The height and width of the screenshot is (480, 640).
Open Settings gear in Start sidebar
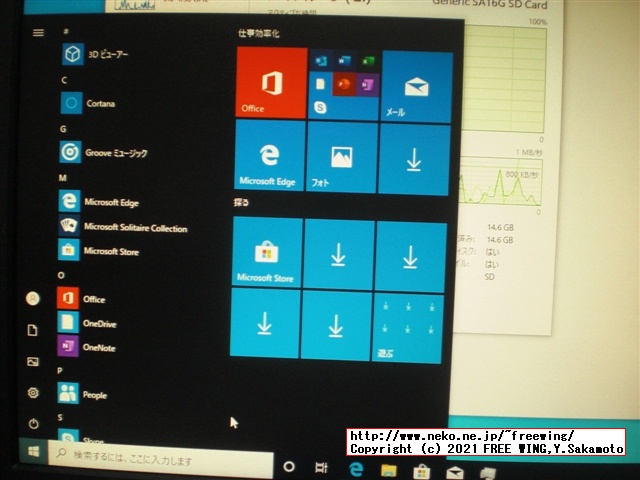33,393
